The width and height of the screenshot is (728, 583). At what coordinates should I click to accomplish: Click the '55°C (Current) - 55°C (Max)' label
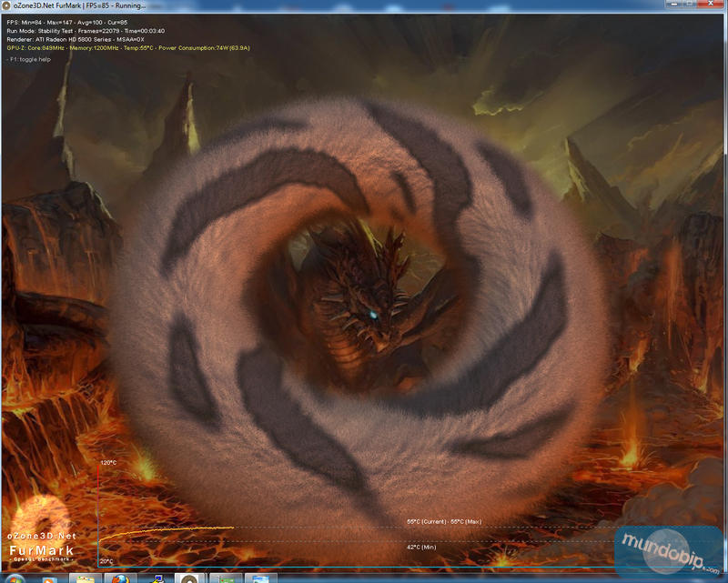[x=444, y=522]
